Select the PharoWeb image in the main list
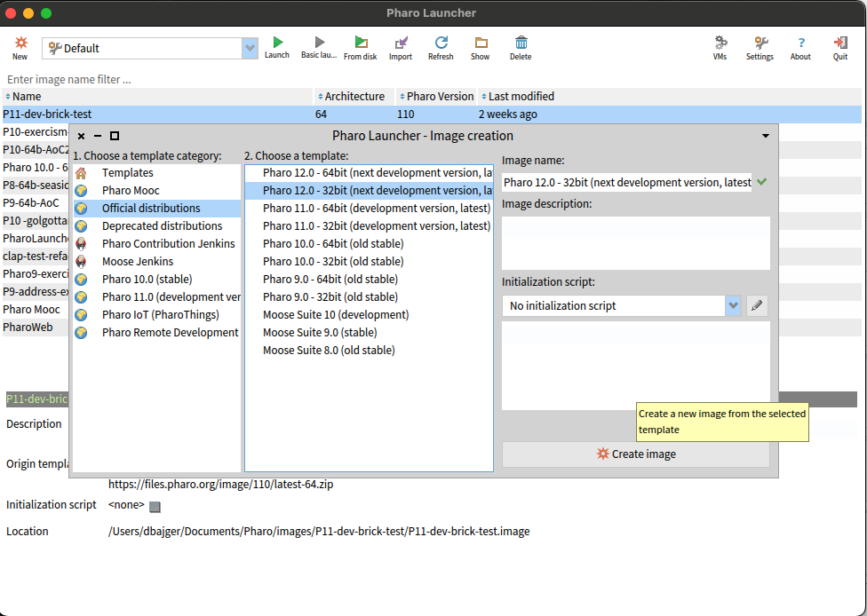 [36, 327]
